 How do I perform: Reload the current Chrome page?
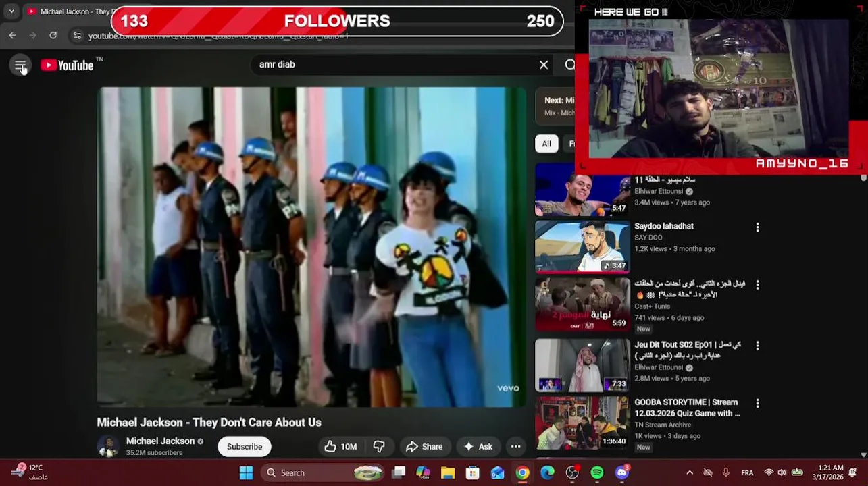click(x=53, y=35)
